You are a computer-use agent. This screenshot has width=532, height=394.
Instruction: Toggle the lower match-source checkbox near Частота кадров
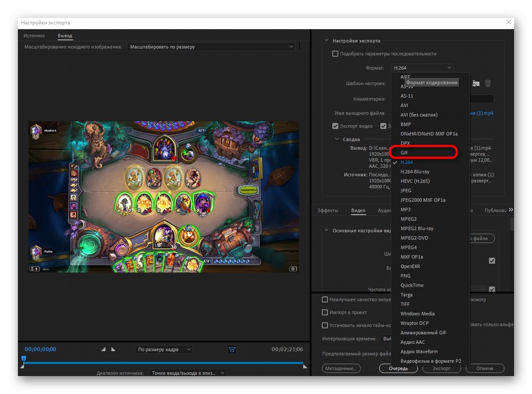tap(492, 289)
